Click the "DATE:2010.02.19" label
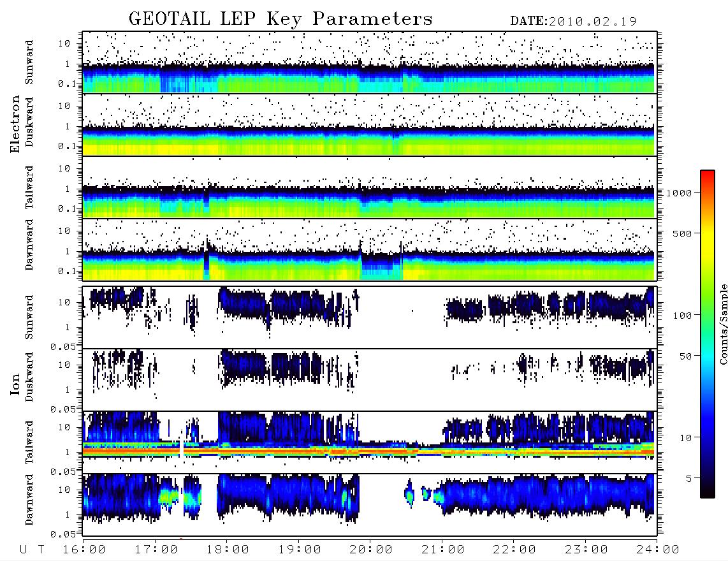This screenshot has height=561, width=728. [x=573, y=21]
